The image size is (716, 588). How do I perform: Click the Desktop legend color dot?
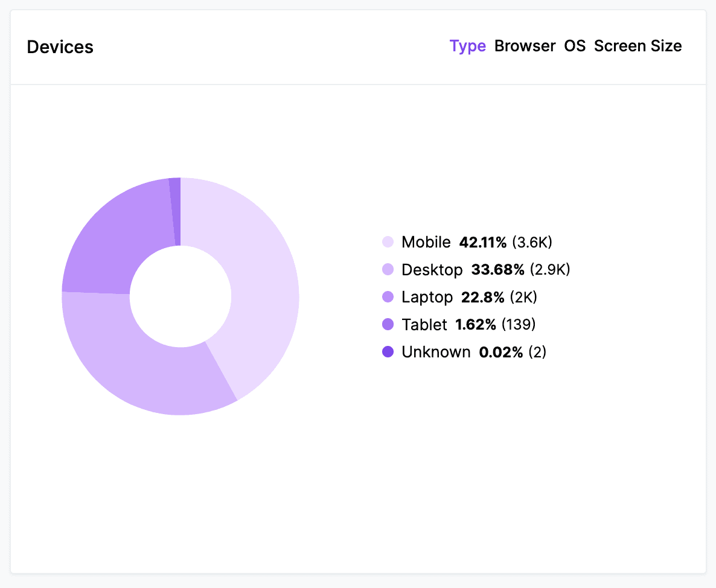[x=388, y=270]
